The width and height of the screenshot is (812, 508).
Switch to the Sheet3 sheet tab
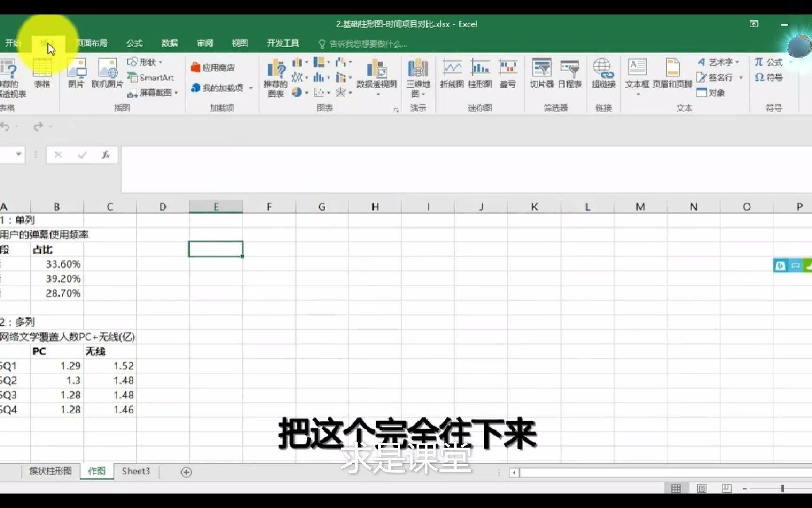(x=136, y=471)
